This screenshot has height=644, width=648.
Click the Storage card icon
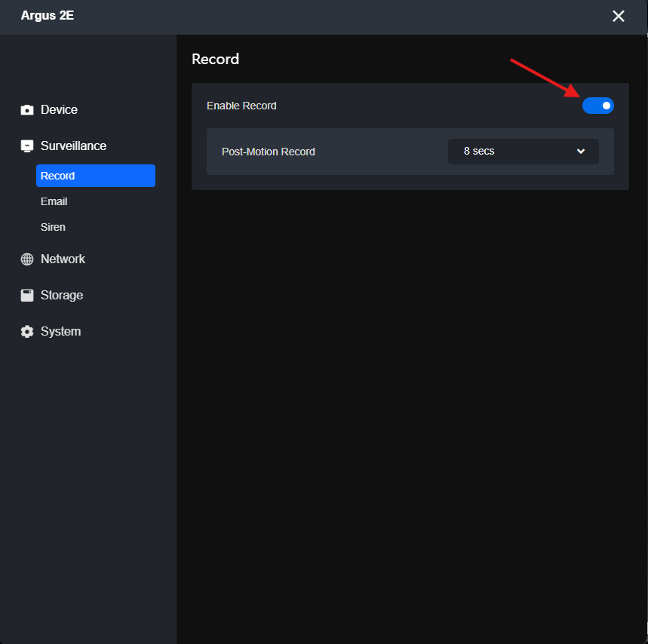coord(27,296)
